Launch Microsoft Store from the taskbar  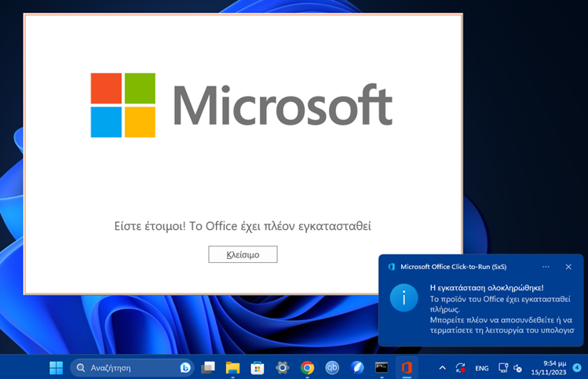click(257, 368)
